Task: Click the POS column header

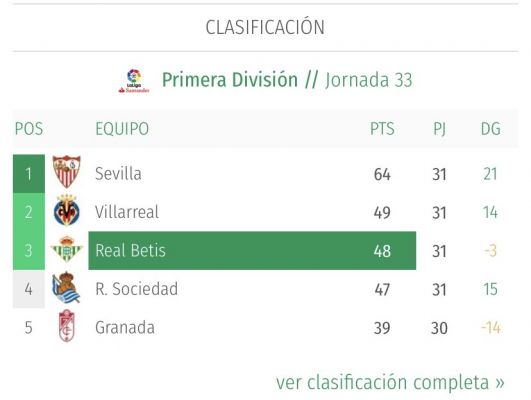Action: [x=29, y=129]
